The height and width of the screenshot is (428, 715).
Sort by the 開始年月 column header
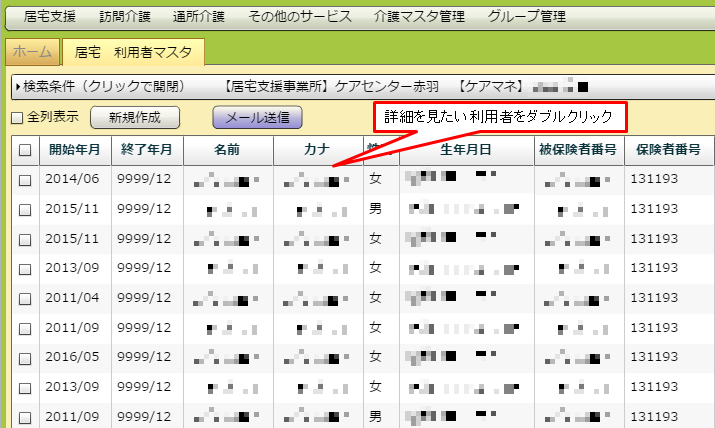point(74,150)
